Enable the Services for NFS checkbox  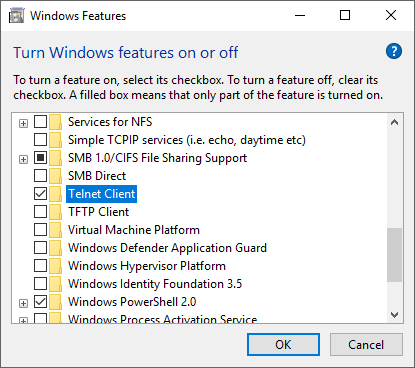coord(40,122)
